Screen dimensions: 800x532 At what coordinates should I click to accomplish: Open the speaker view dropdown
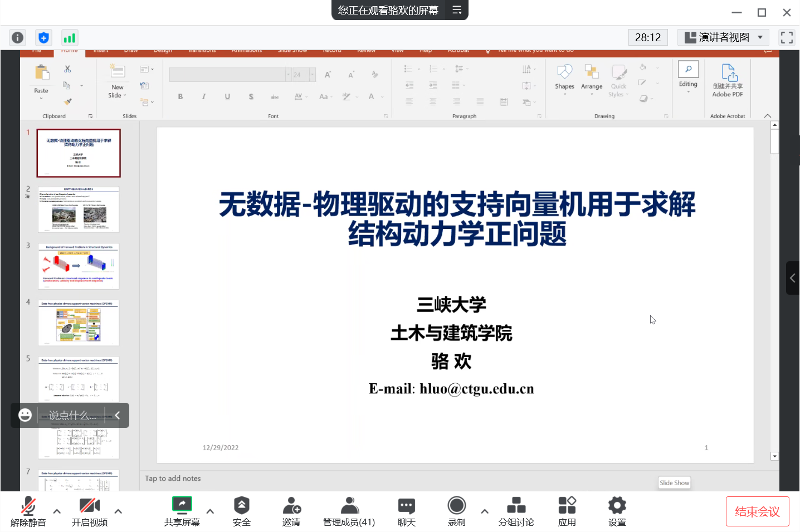point(723,37)
